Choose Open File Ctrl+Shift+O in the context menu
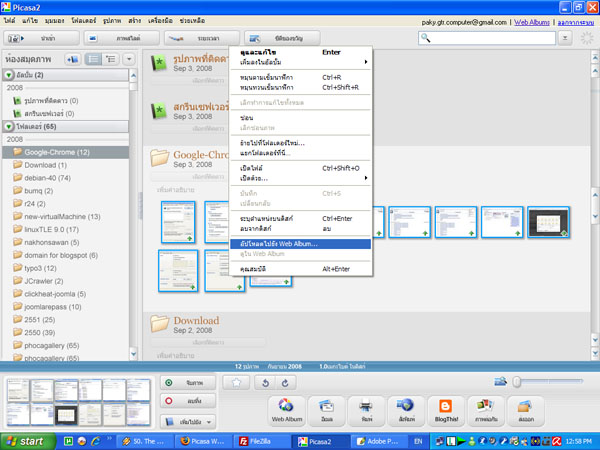This screenshot has width=600, height=450. pyautogui.click(x=300, y=168)
